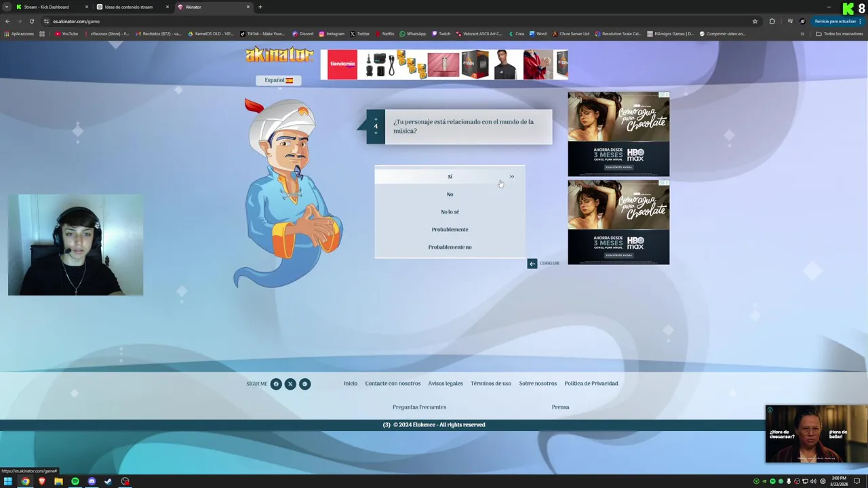Open the Español language selector
Image resolution: width=868 pixels, height=488 pixels.
pos(278,80)
